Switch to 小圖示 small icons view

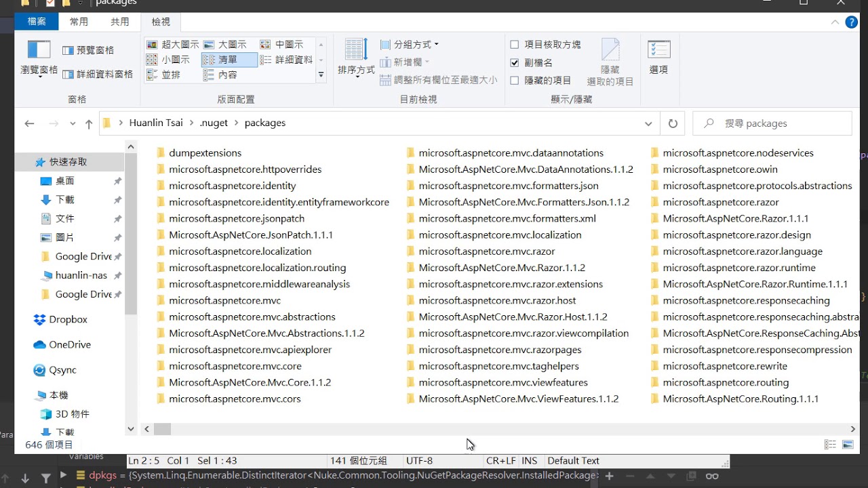pyautogui.click(x=168, y=60)
